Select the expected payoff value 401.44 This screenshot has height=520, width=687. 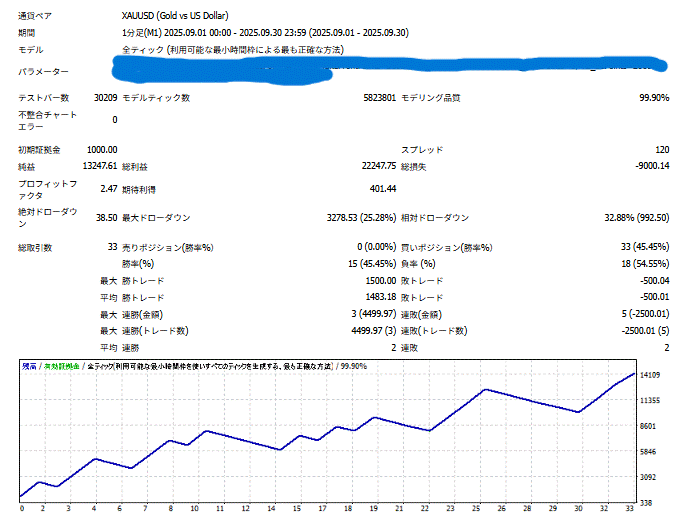[x=382, y=188]
